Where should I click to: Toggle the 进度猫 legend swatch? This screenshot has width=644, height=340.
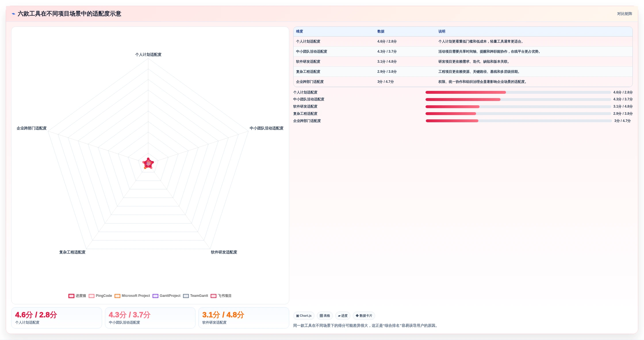pos(71,296)
